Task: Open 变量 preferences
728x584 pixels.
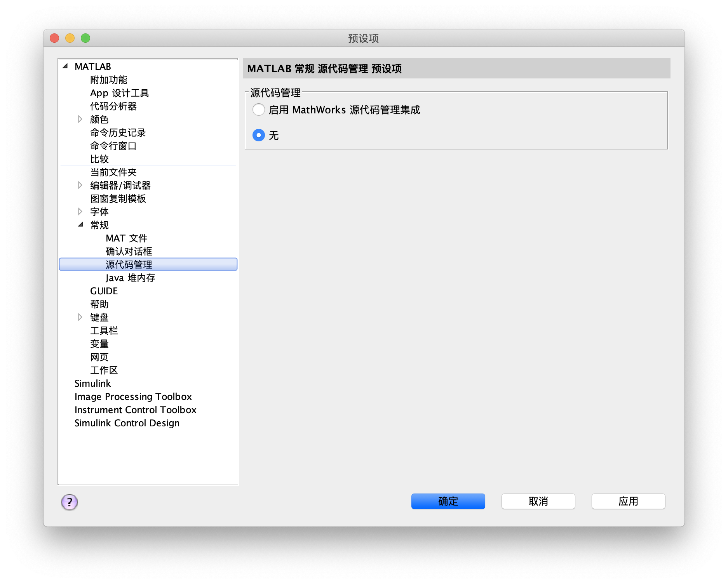Action: point(99,344)
